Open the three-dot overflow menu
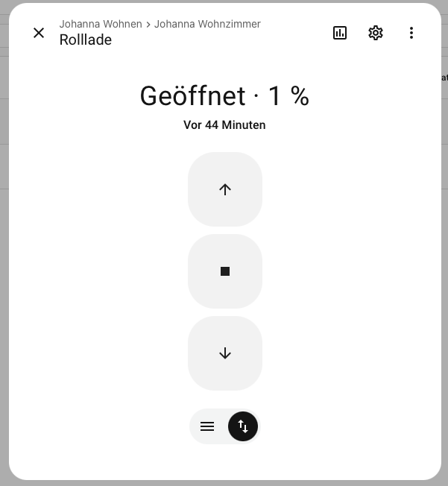The image size is (448, 486). coord(411,33)
